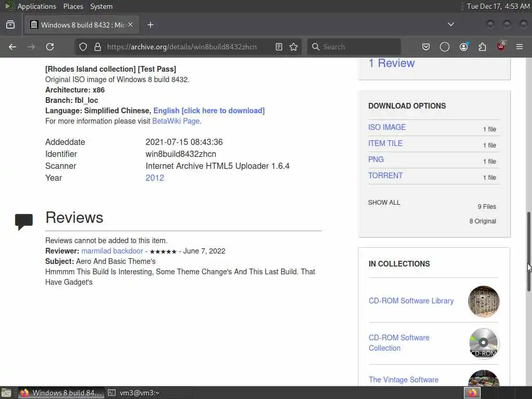
Task: Save the page to Pocket via its icon
Action: point(426,47)
